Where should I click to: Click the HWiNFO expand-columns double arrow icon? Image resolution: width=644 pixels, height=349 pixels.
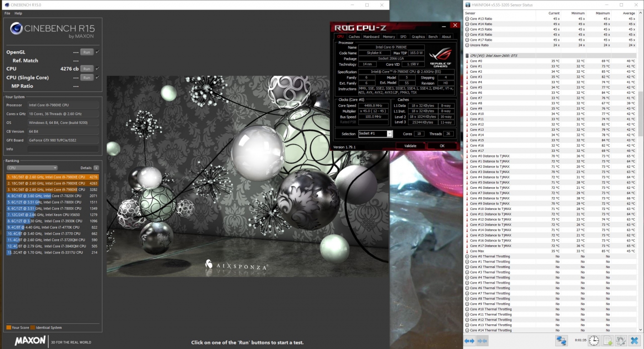point(469,341)
